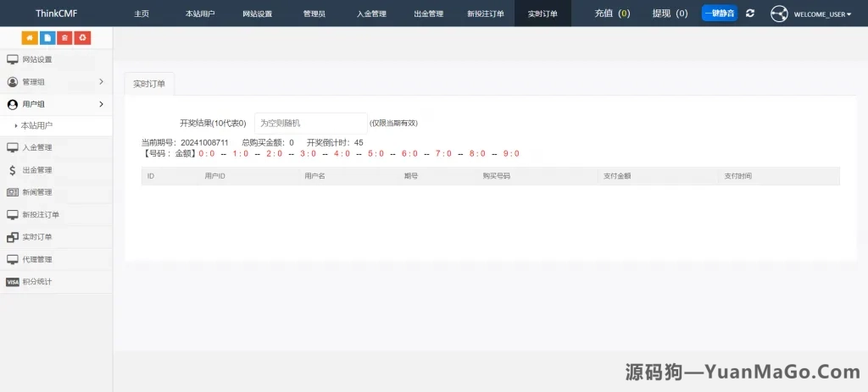Open 管理员 in the top navigation
The width and height of the screenshot is (868, 392).
(x=314, y=14)
